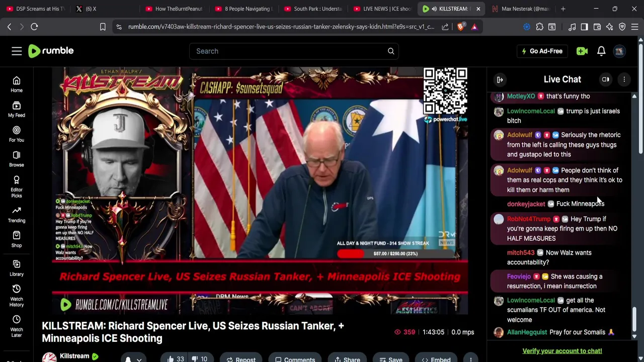Open the browser main menu
This screenshot has height=362, width=644.
coord(635,27)
